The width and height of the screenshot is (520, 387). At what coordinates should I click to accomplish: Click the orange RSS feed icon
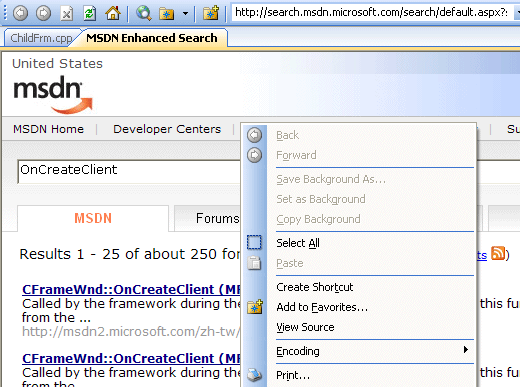(x=498, y=253)
